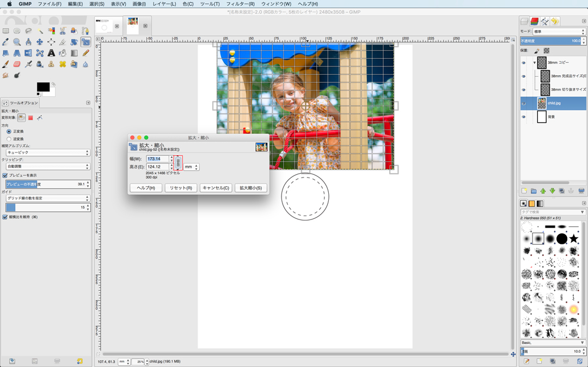Collapse the 38mm コピー layer group
Image resolution: width=588 pixels, height=367 pixels.
(534, 63)
